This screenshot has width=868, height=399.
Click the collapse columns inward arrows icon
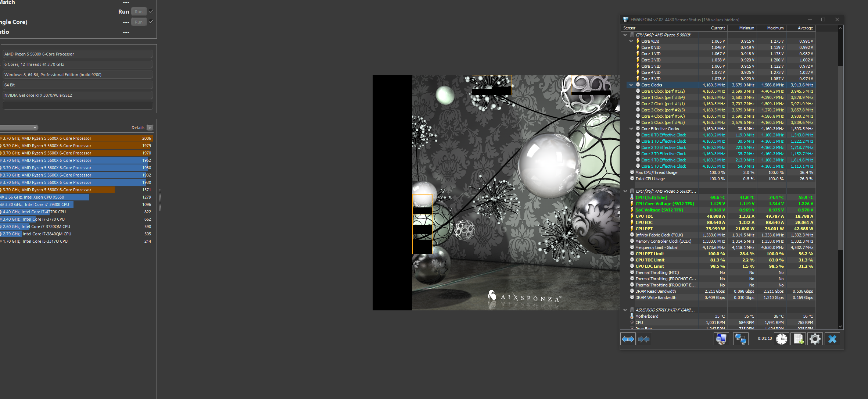coord(644,339)
